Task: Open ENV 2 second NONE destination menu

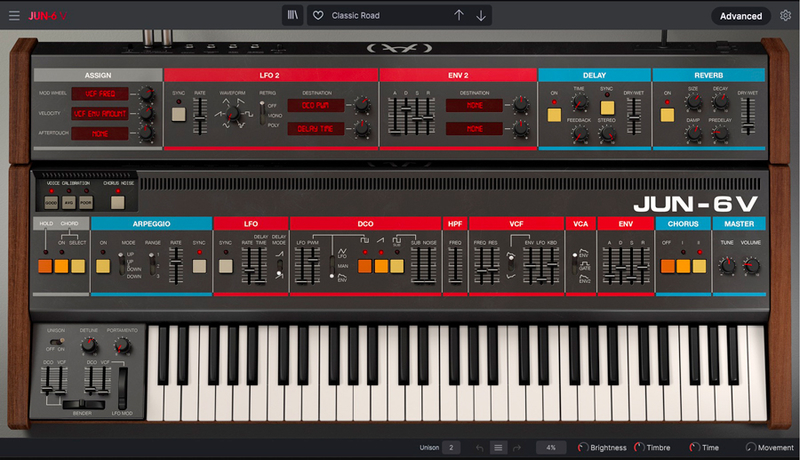Action: 474,129
